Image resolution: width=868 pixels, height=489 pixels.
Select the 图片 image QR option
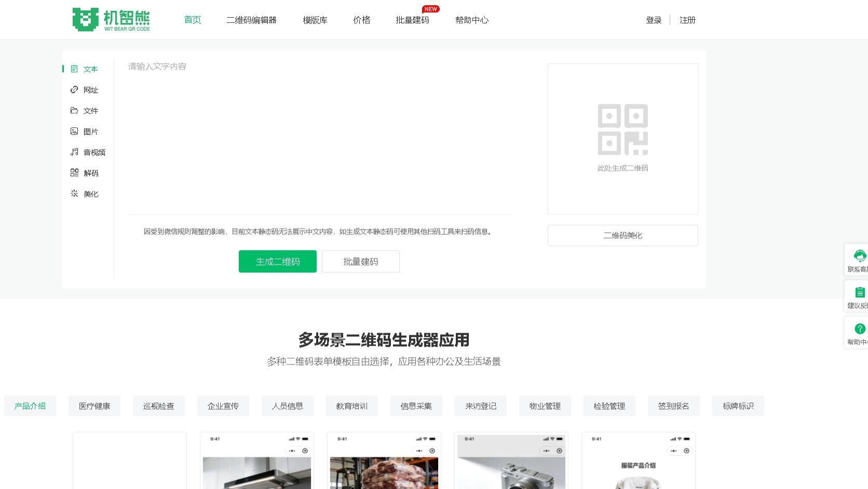coord(90,131)
